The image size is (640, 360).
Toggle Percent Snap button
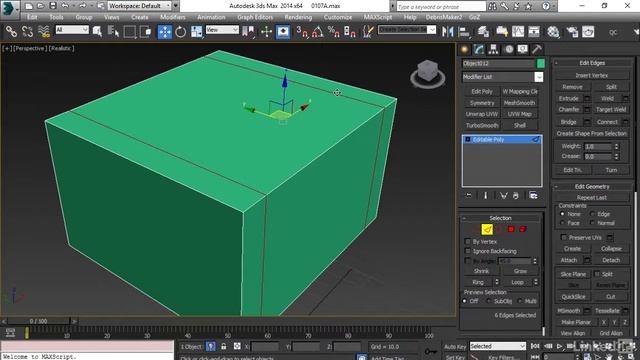point(333,31)
